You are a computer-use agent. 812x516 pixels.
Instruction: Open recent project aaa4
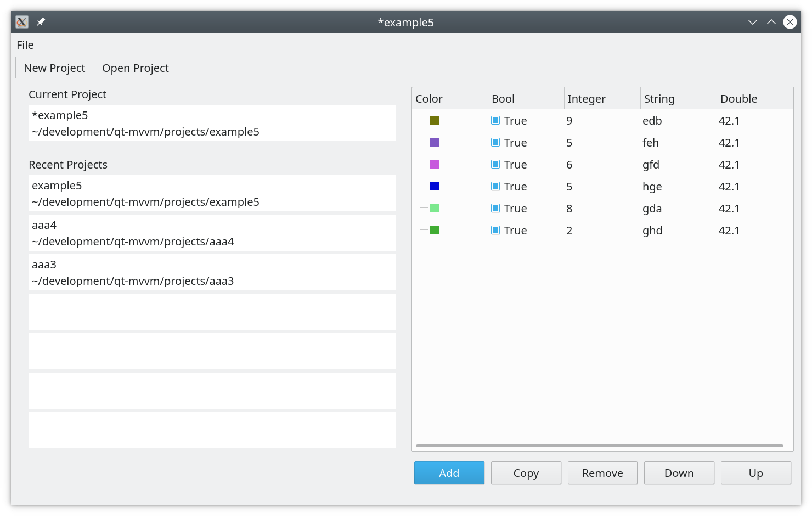point(212,233)
